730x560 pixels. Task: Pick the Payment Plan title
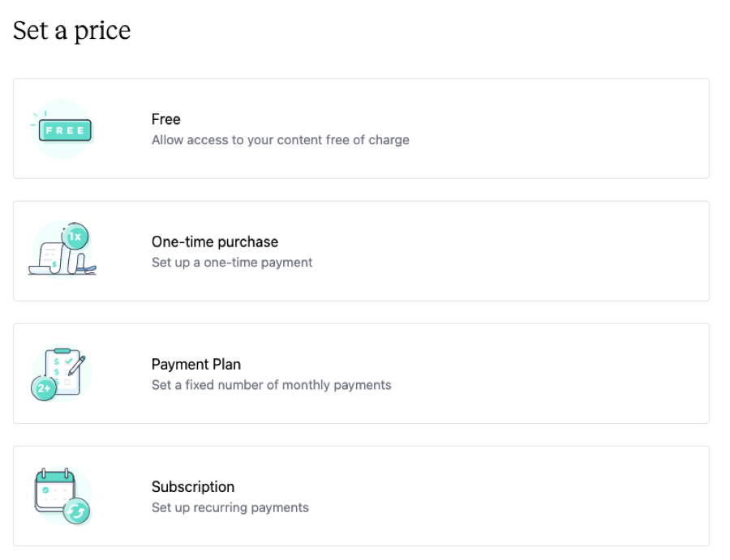pyautogui.click(x=196, y=364)
